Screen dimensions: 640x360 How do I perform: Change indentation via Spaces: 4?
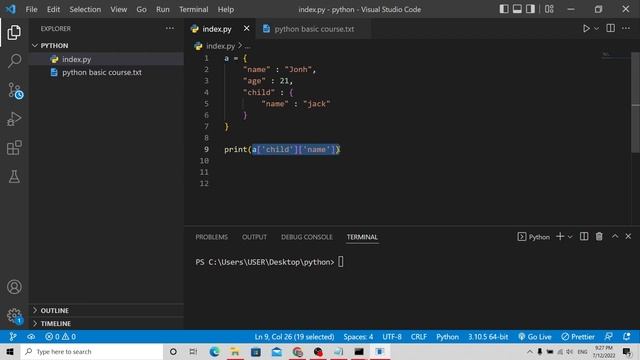click(x=358, y=337)
